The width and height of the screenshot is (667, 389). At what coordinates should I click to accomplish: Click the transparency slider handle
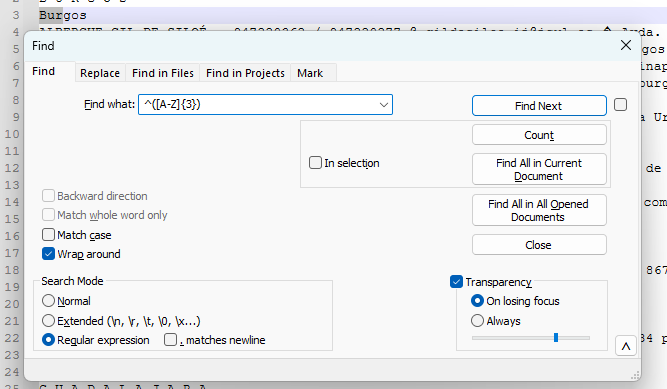click(x=556, y=338)
